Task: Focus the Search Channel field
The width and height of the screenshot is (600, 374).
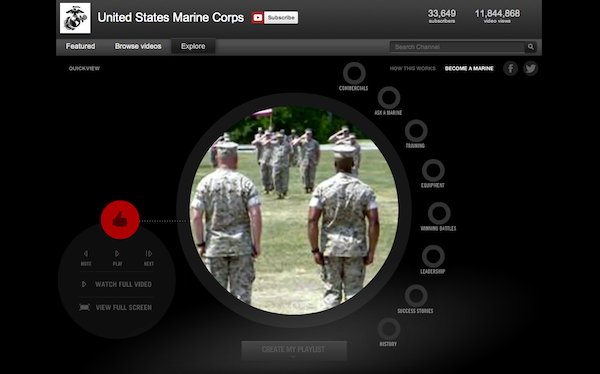Action: coord(458,47)
